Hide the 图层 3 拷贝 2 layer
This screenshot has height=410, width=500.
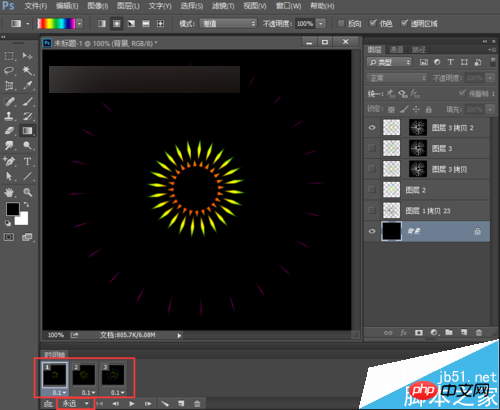372,128
